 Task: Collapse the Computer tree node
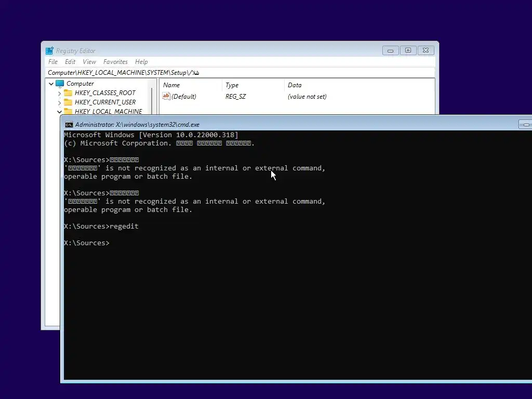click(51, 84)
